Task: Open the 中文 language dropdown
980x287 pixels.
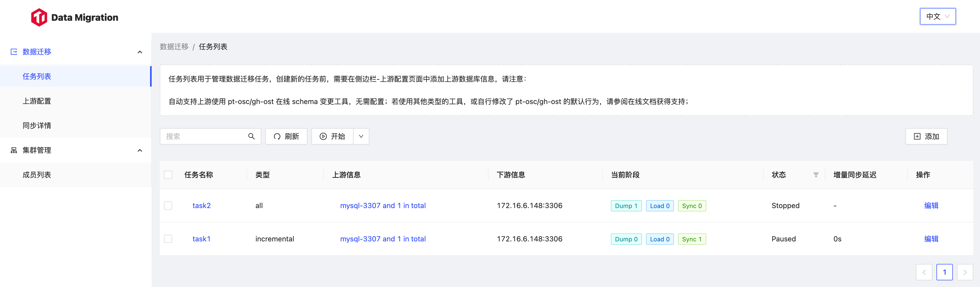Action: click(x=937, y=16)
